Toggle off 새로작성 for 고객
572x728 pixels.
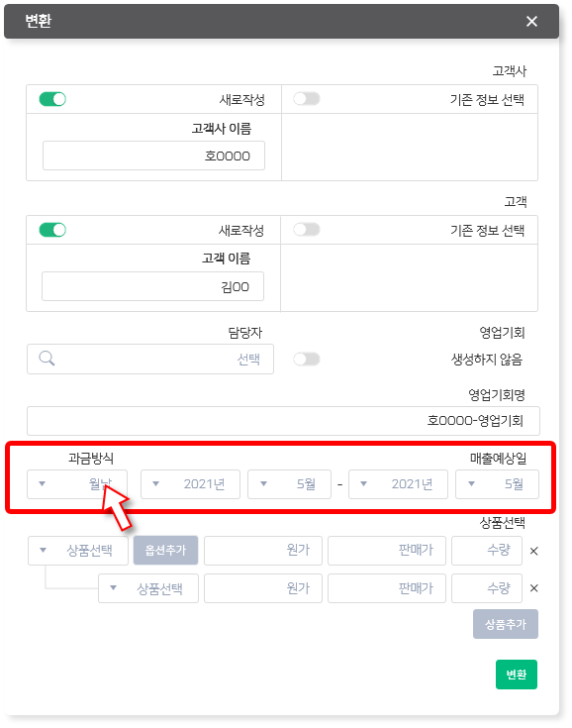52,230
